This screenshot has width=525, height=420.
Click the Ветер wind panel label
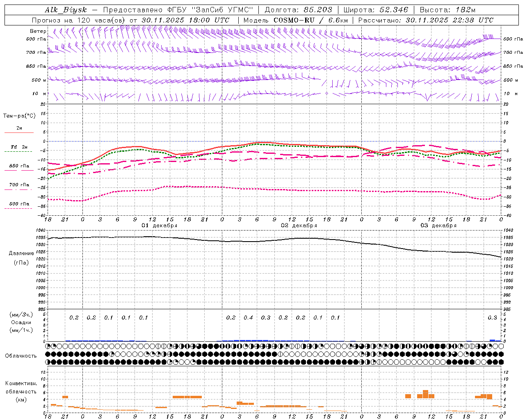coord(38,31)
